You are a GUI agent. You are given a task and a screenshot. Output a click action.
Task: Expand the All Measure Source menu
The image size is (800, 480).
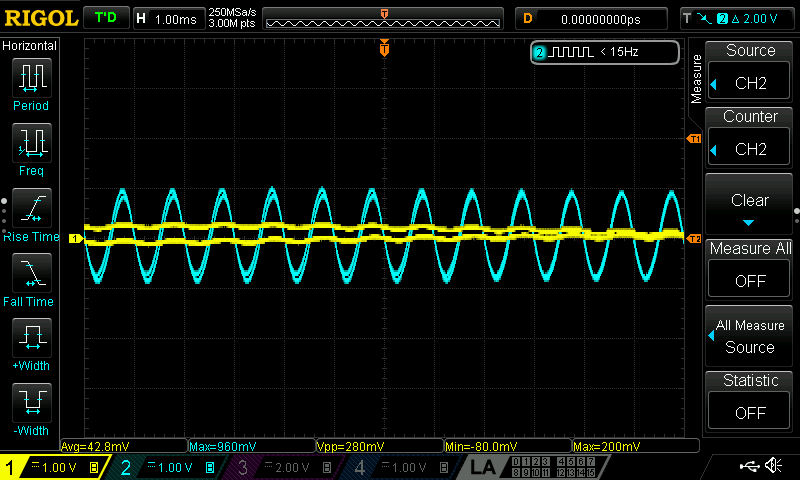click(x=750, y=336)
